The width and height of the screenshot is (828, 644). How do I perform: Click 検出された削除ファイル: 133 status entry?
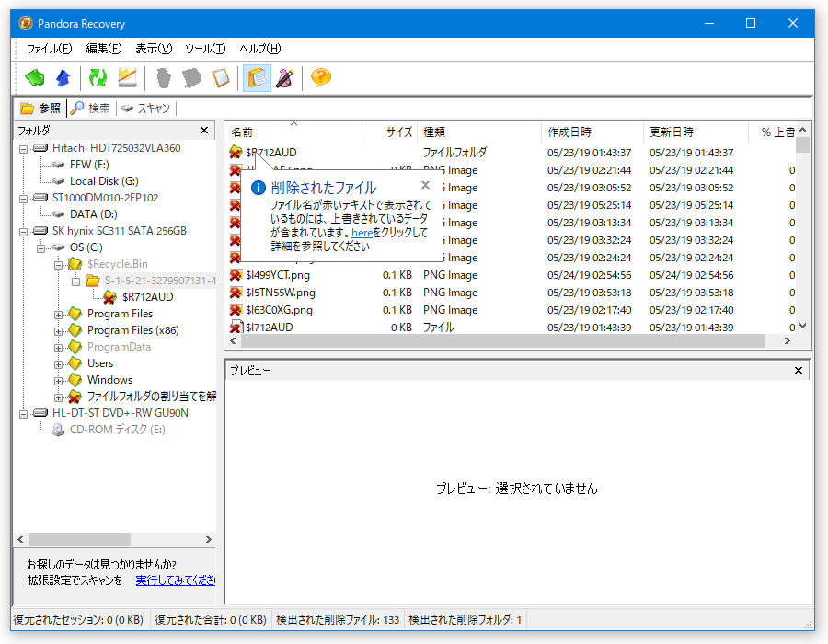(338, 620)
